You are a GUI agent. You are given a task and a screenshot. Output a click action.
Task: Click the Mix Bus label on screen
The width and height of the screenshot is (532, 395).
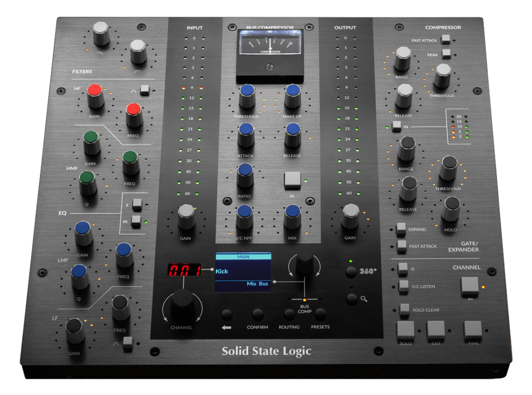[257, 284]
